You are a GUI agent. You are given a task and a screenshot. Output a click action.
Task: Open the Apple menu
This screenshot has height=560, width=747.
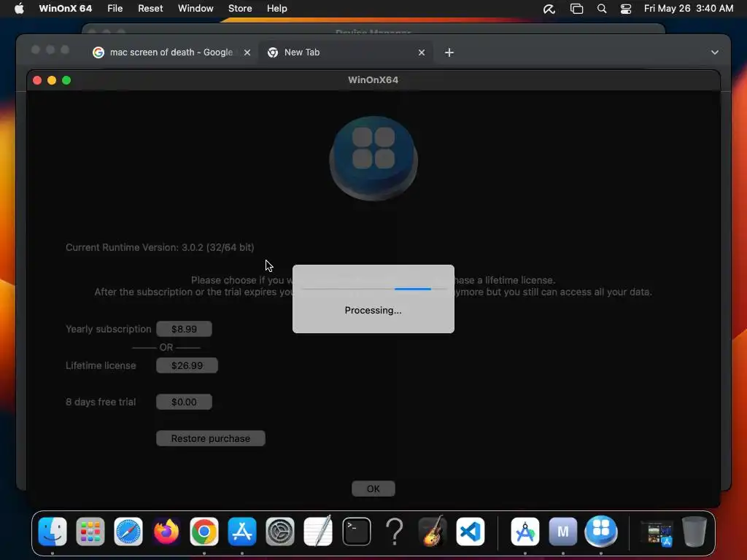coord(19,9)
